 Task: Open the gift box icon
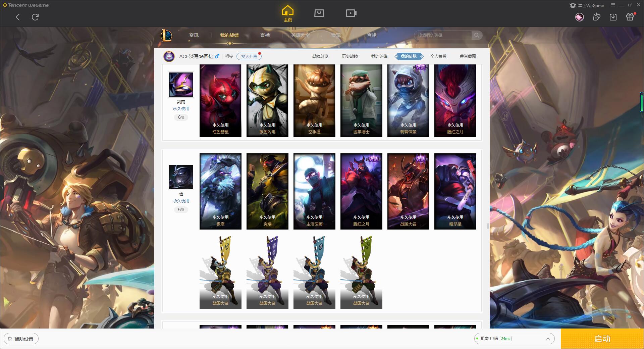point(630,17)
